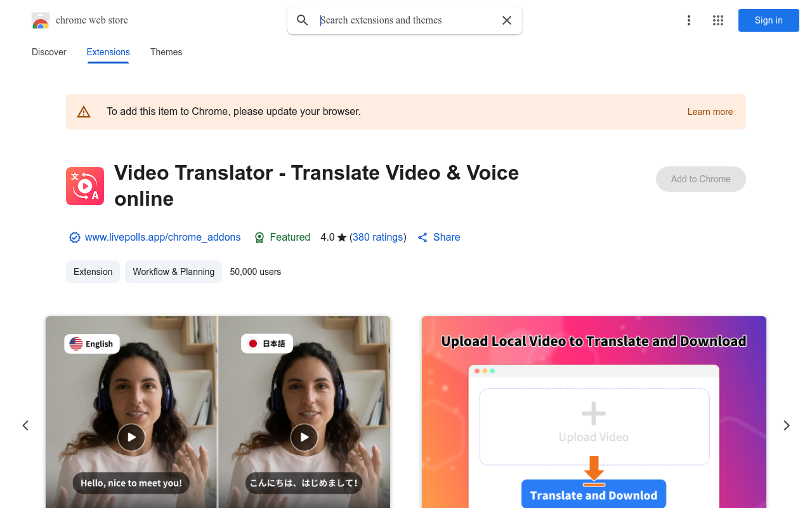Image resolution: width=812 pixels, height=508 pixels.
Task: Click the Upload Local Video heading text
Action: [594, 342]
